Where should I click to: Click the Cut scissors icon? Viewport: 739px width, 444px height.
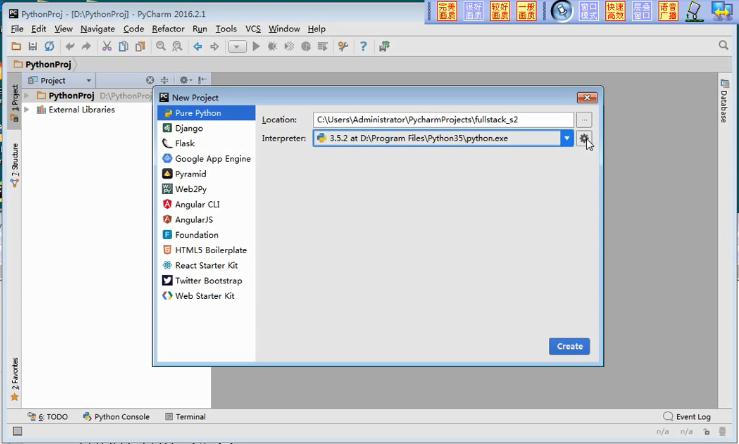click(107, 46)
